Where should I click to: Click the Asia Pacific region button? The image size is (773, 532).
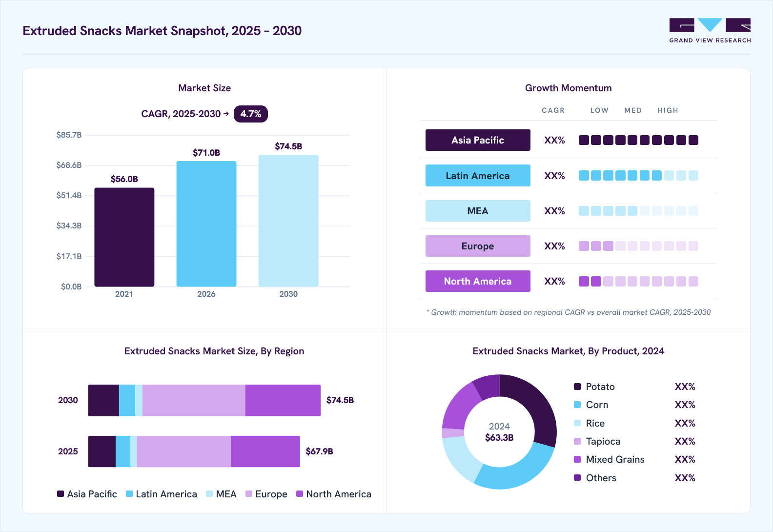tap(478, 140)
